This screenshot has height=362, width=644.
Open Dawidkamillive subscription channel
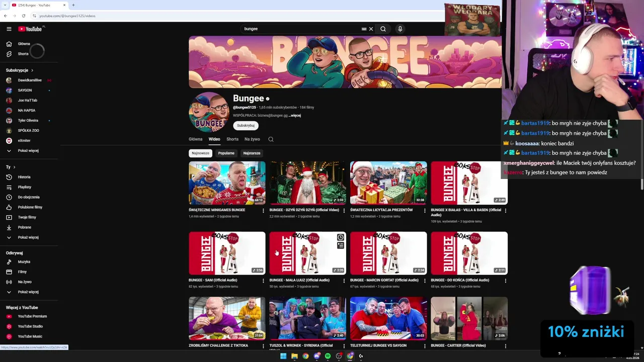click(x=29, y=80)
